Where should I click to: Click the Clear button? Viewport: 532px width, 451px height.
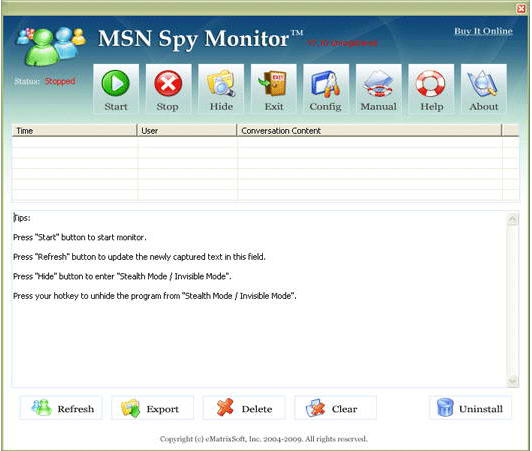tap(336, 408)
